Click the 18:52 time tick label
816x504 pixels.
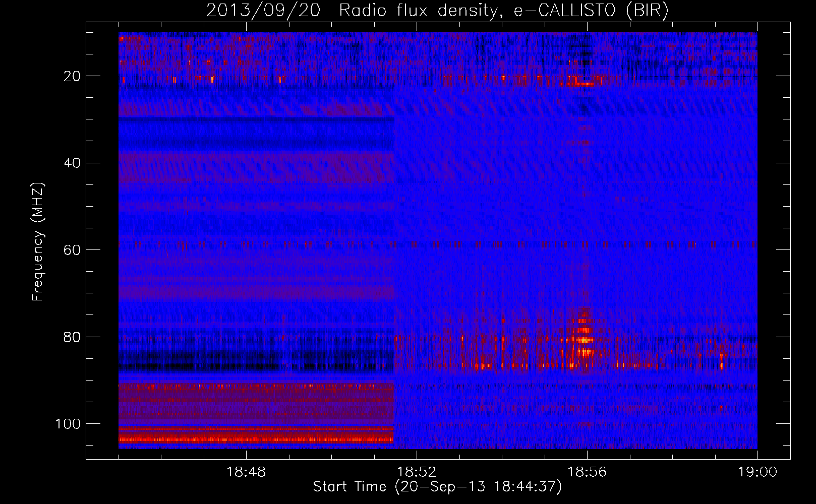[417, 472]
